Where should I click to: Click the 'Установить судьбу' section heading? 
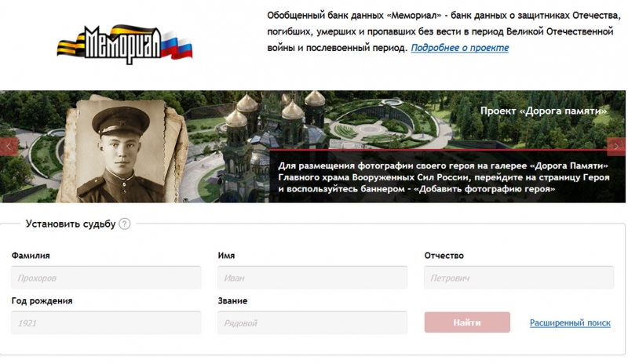click(71, 224)
